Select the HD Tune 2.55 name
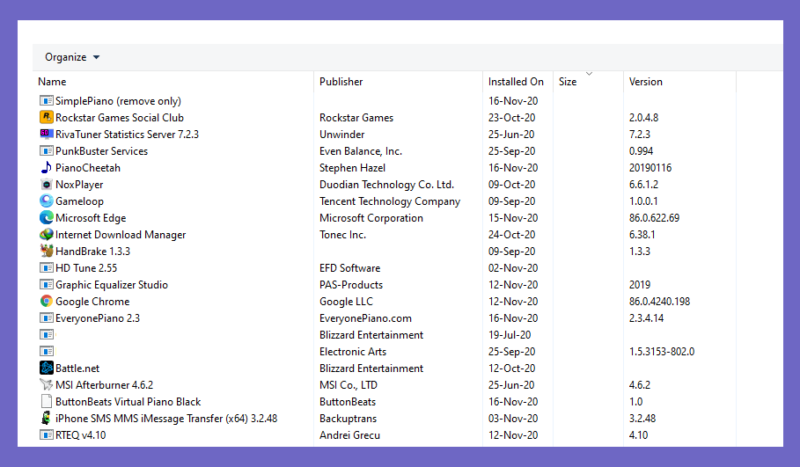This screenshot has width=800, height=467. (86, 268)
